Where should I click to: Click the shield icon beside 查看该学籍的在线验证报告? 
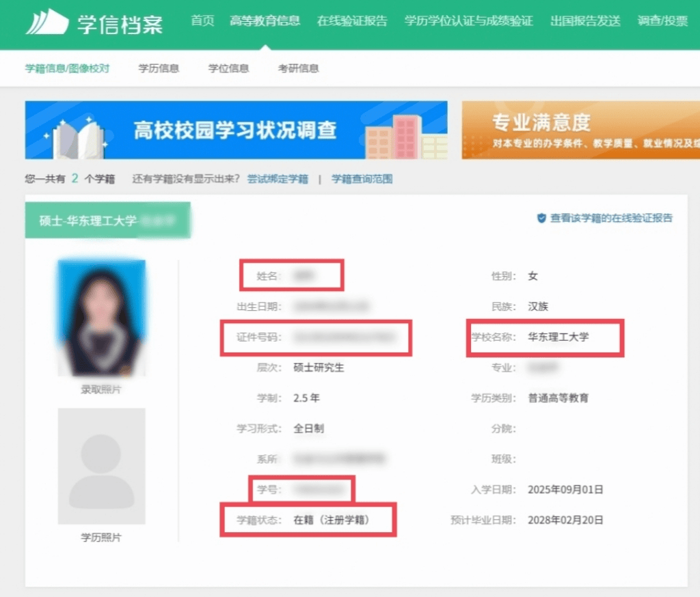[541, 218]
